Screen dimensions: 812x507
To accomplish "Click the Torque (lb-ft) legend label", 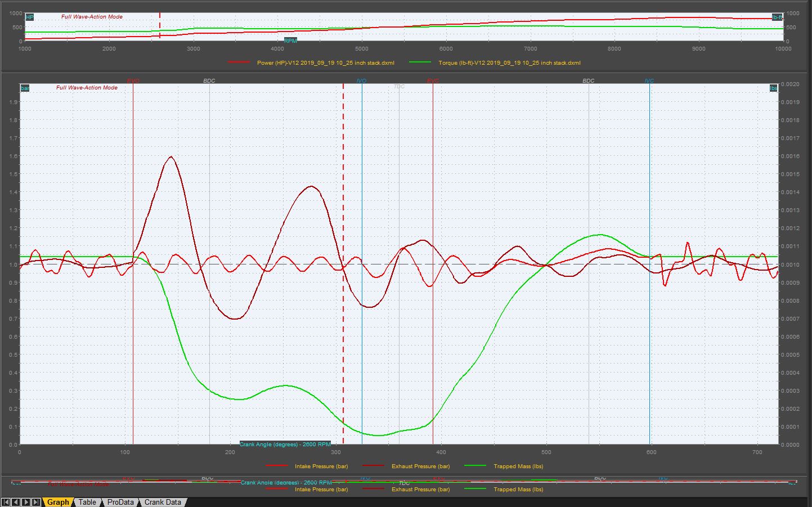I will click(x=509, y=63).
